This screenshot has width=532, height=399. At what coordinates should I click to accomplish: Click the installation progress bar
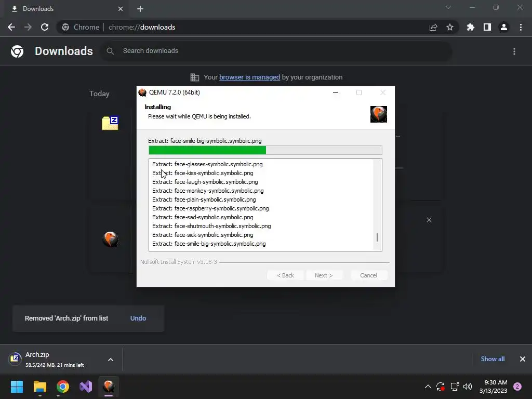pyautogui.click(x=265, y=150)
